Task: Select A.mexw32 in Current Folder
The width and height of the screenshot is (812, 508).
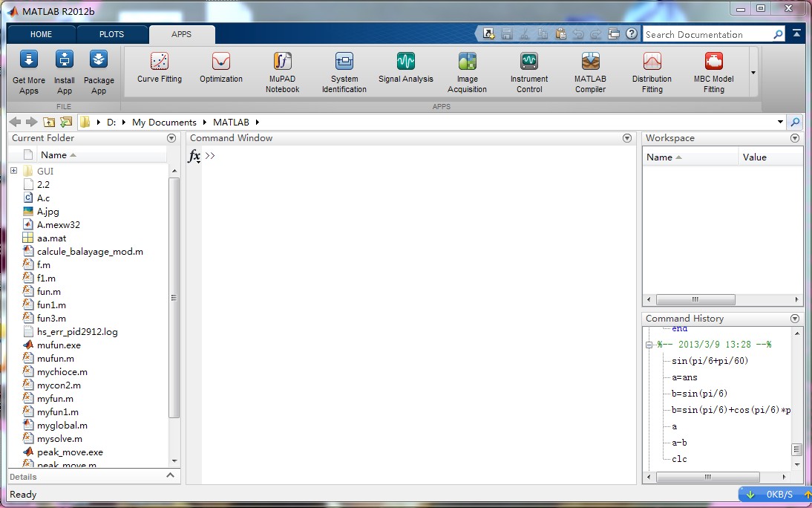Action: pos(59,224)
